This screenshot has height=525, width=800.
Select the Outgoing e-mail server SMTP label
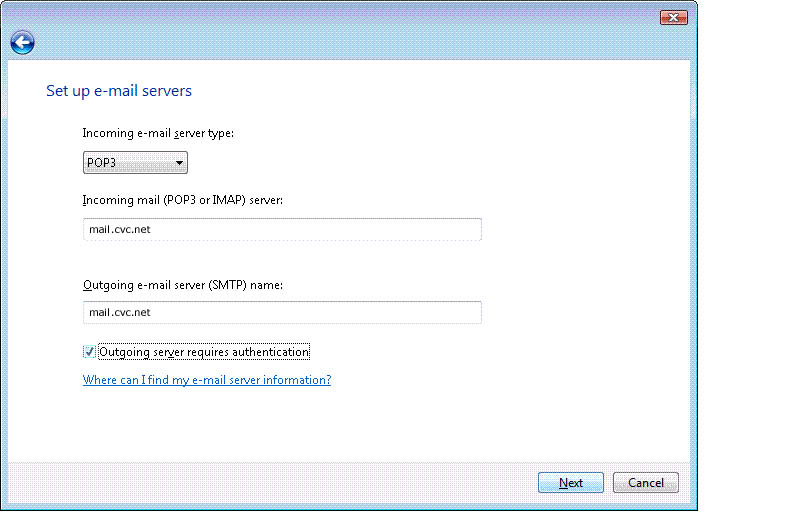pyautogui.click(x=183, y=285)
